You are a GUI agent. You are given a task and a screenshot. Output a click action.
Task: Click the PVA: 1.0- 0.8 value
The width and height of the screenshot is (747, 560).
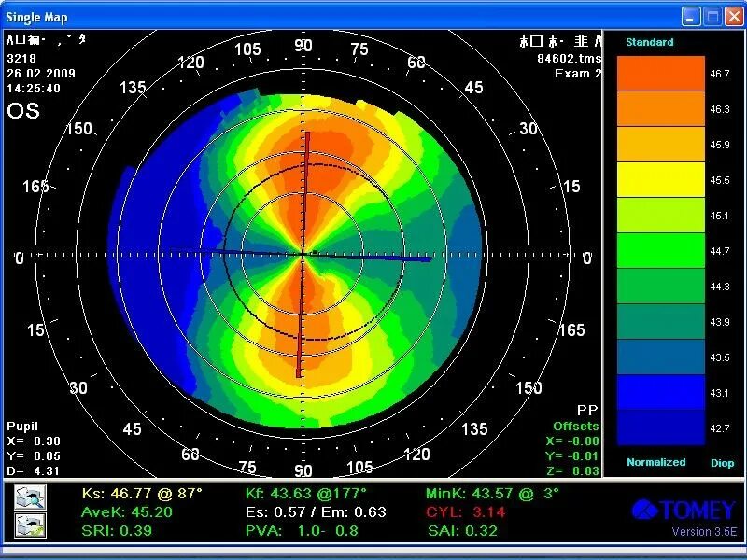(x=302, y=530)
